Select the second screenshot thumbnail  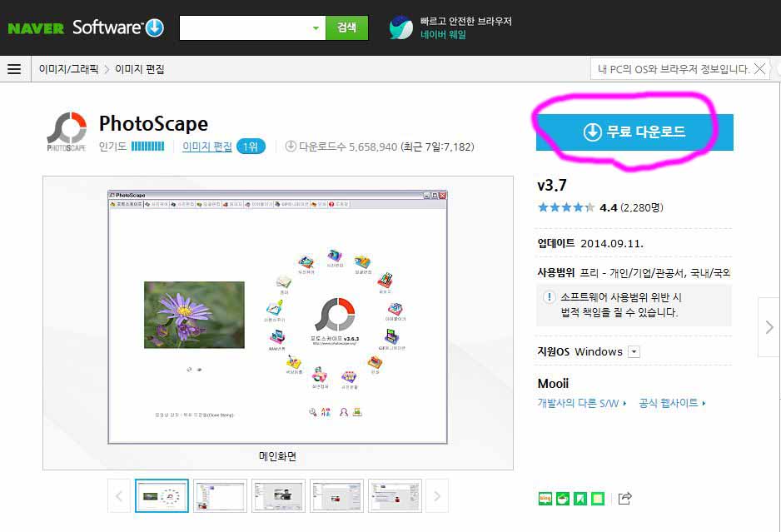(220, 495)
